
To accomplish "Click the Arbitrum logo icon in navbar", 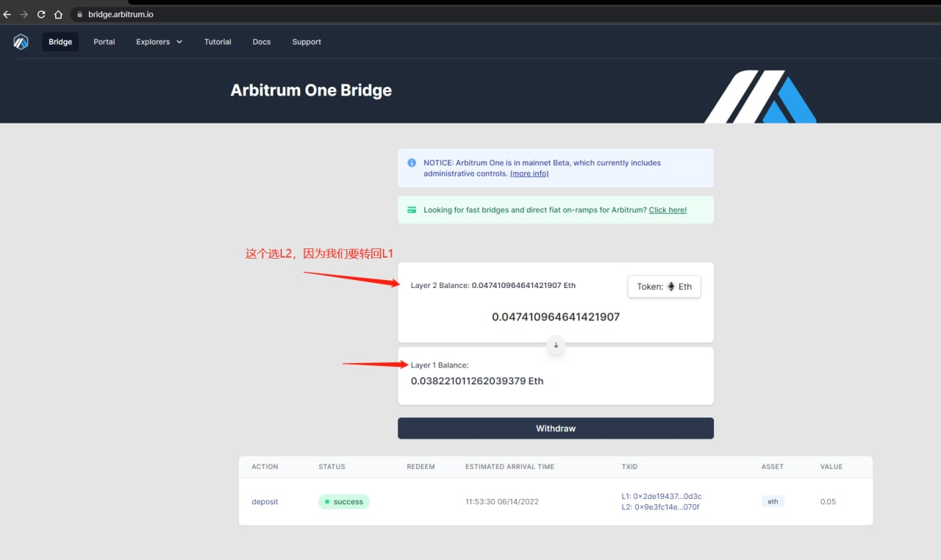I will pos(21,42).
